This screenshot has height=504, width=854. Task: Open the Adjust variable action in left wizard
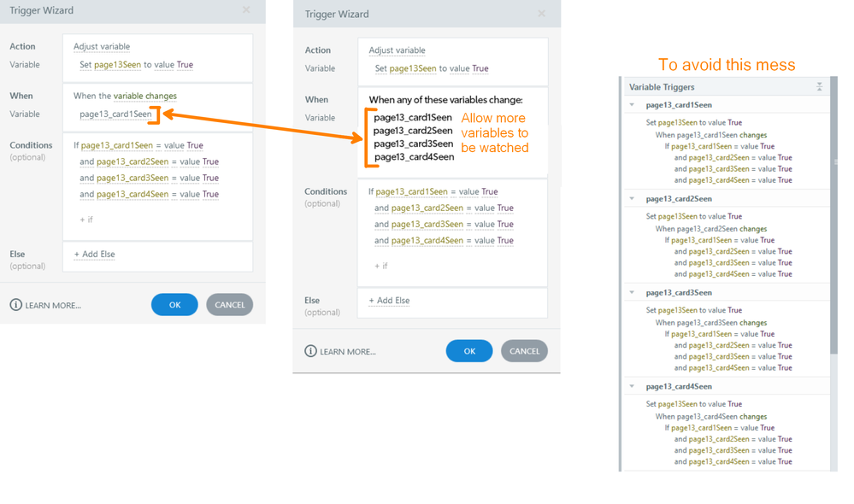102,46
